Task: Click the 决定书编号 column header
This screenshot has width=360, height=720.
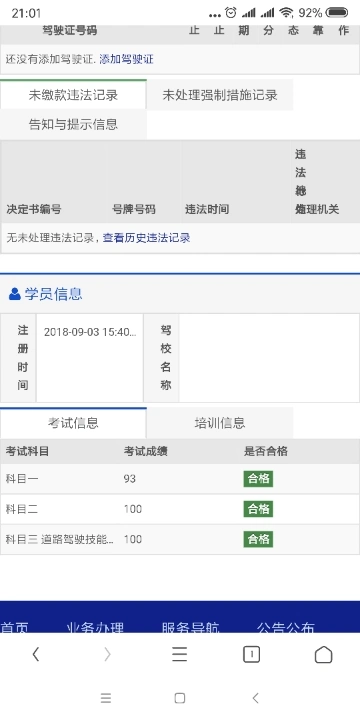Action: (34, 209)
